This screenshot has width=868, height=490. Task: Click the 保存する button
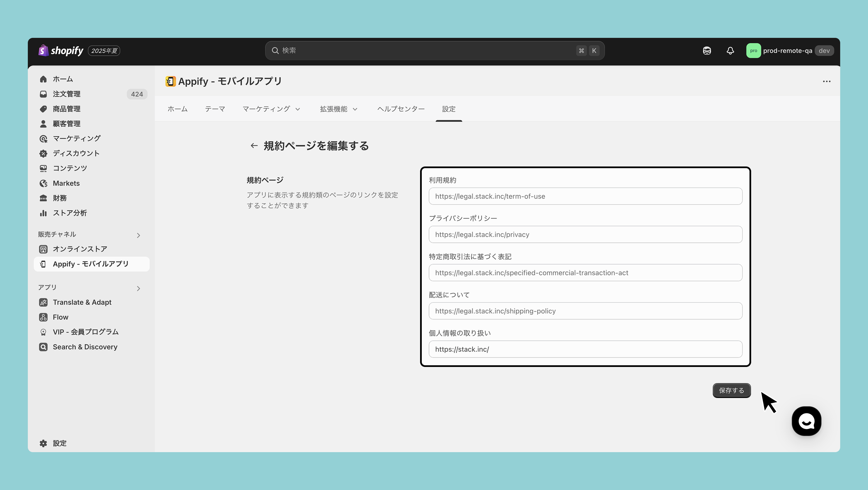click(731, 391)
